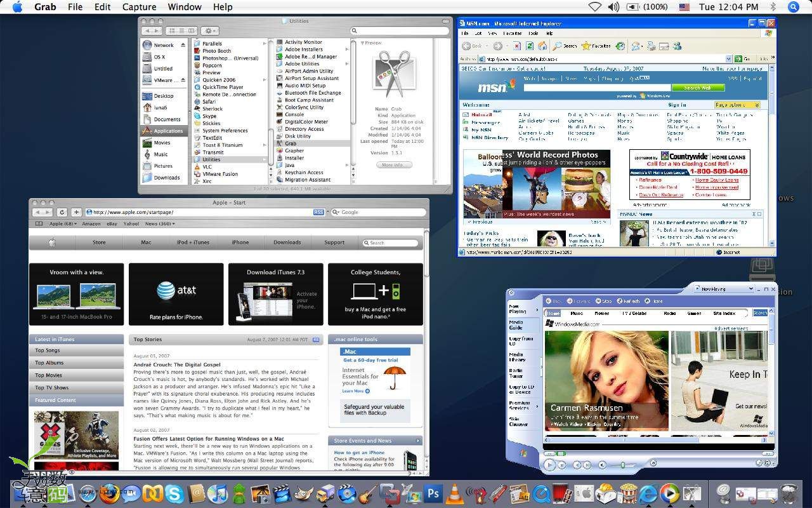
Task: Click Home icon in Internet Explorer toolbar
Action: point(542,46)
